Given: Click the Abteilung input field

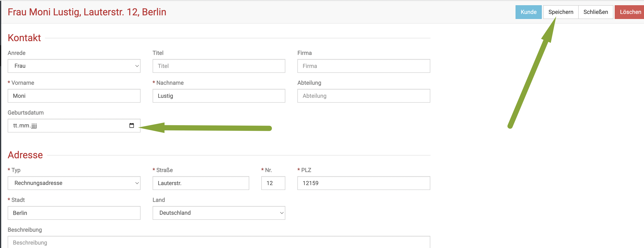Looking at the screenshot, I should (x=364, y=96).
